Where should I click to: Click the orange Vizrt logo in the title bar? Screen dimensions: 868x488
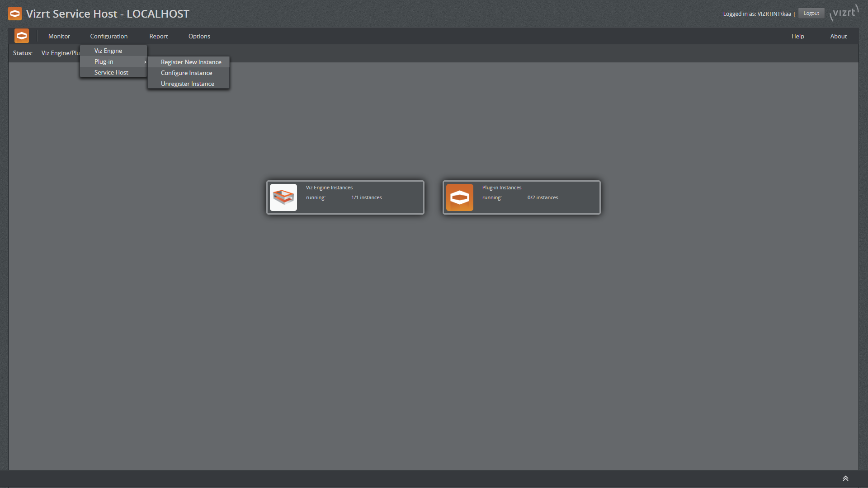click(15, 14)
